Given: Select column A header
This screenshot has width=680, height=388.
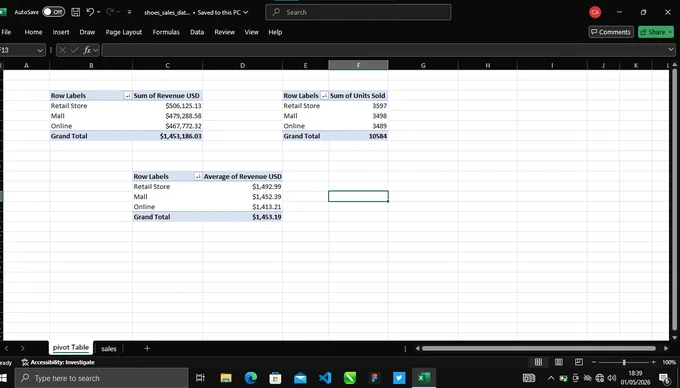Looking at the screenshot, I should pos(26,65).
